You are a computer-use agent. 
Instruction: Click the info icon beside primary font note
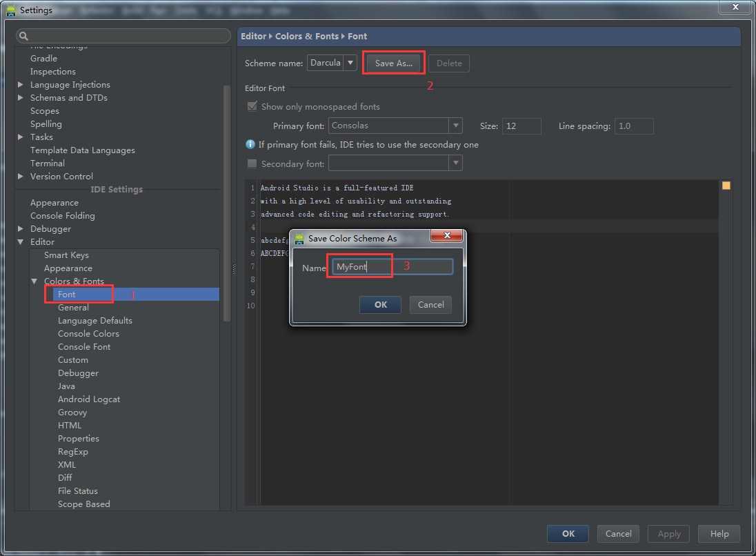[250, 144]
